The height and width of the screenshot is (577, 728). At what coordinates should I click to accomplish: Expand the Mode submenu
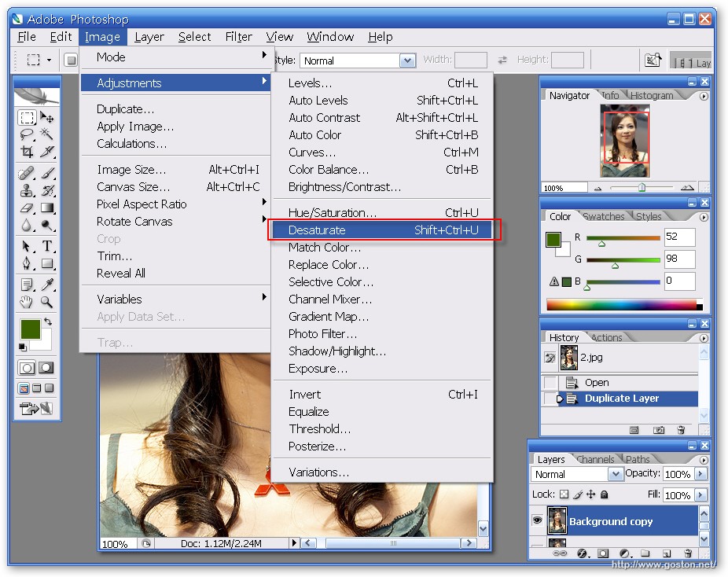point(175,57)
